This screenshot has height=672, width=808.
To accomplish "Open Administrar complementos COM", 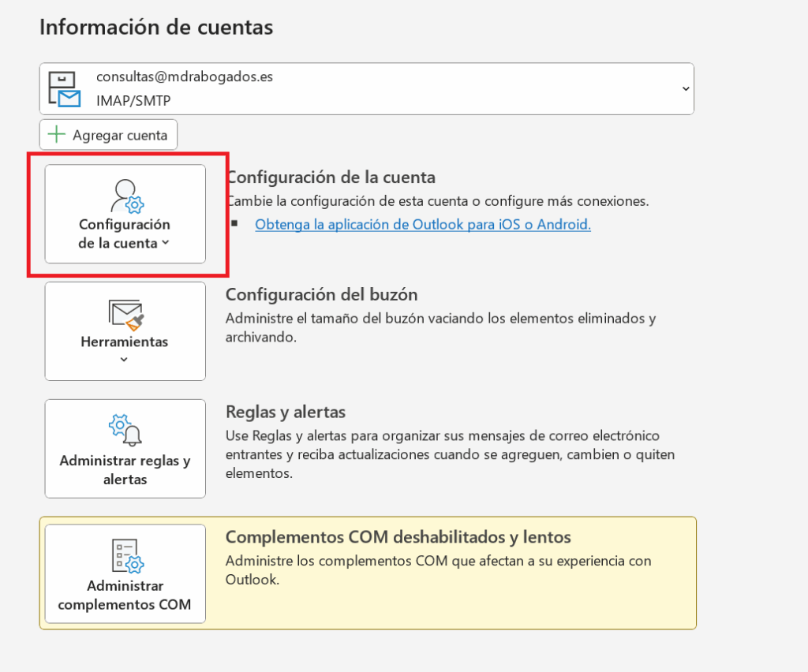I will click(x=125, y=573).
